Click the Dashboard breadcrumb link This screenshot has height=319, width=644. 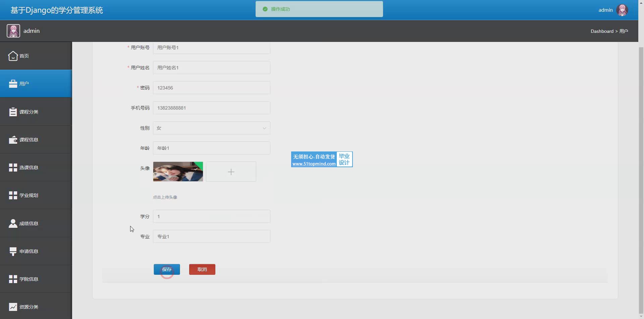(x=602, y=31)
